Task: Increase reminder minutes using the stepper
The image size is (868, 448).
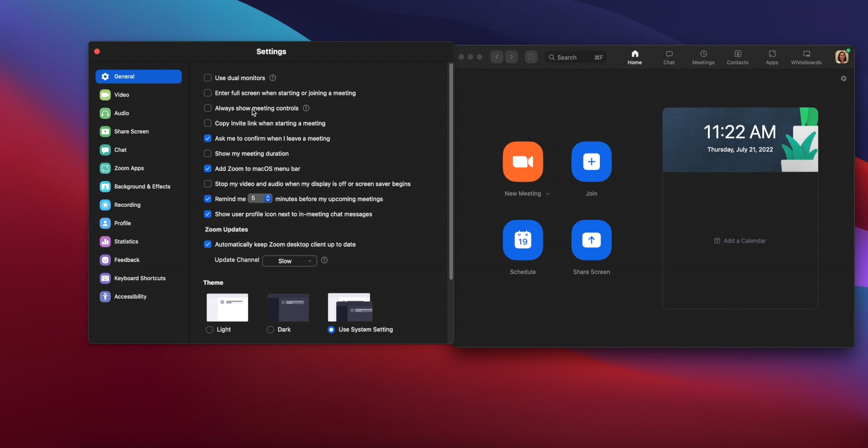Action: coord(268,196)
